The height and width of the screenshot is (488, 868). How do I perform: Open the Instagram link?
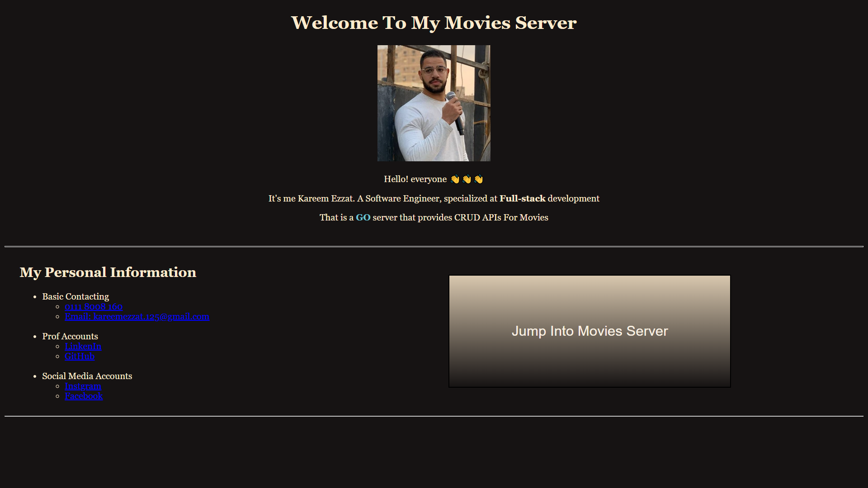click(83, 386)
